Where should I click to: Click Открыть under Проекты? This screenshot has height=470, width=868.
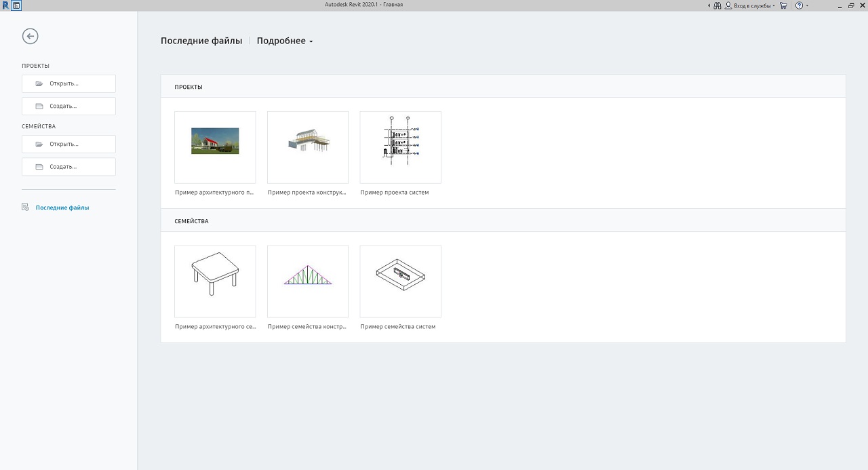coord(68,83)
